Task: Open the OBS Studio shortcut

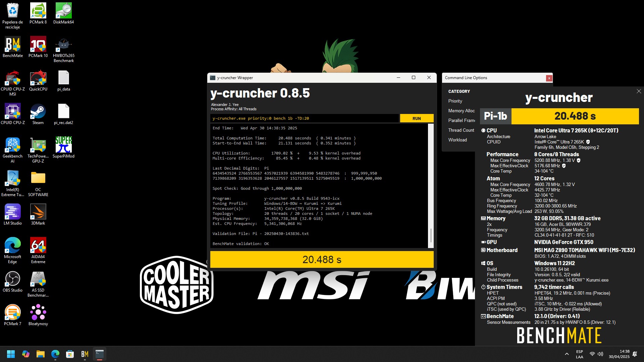Action: [13, 282]
